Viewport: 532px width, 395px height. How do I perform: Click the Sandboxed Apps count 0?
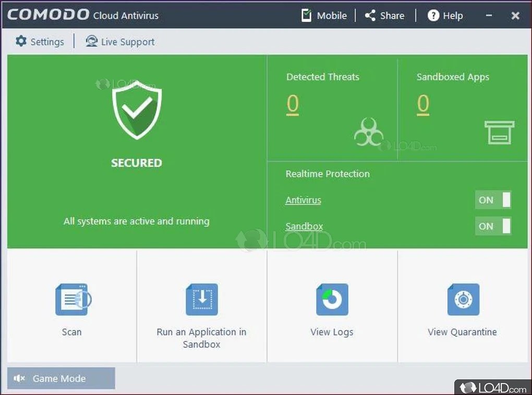[x=423, y=104]
